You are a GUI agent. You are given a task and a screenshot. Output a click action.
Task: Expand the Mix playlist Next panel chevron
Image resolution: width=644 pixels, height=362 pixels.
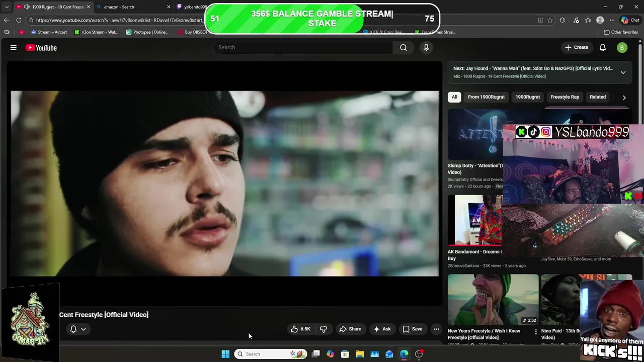coord(623,72)
